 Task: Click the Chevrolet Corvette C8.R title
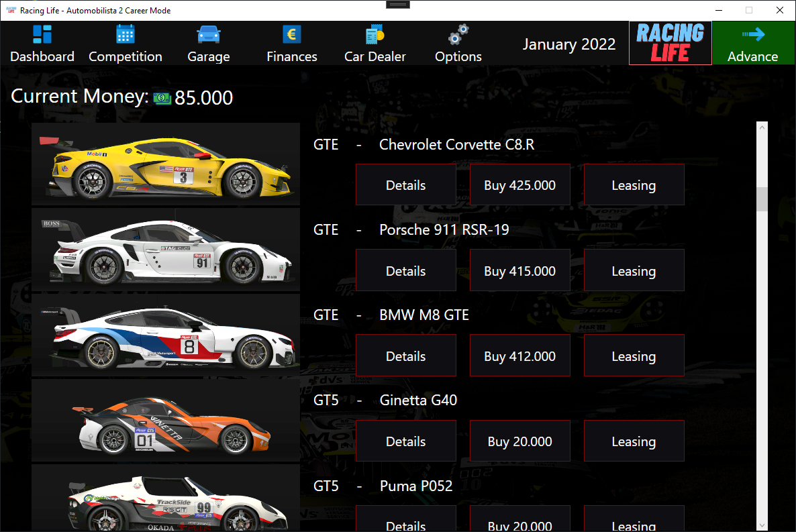(x=456, y=145)
